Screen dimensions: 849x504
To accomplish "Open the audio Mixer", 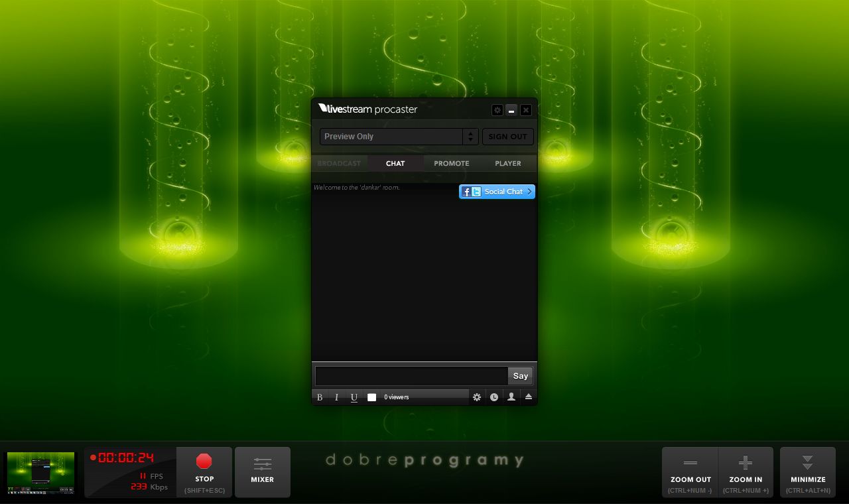I will point(263,472).
